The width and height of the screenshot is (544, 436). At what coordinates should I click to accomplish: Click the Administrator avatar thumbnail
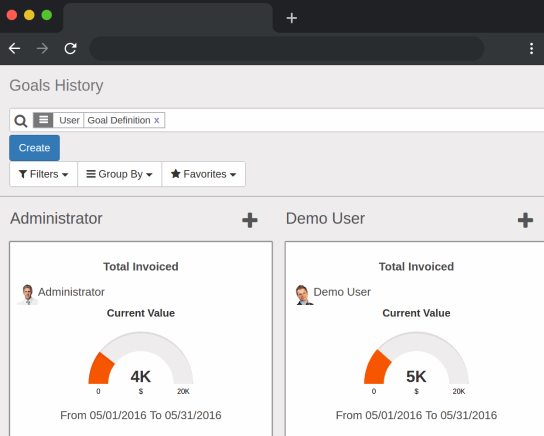tap(27, 294)
